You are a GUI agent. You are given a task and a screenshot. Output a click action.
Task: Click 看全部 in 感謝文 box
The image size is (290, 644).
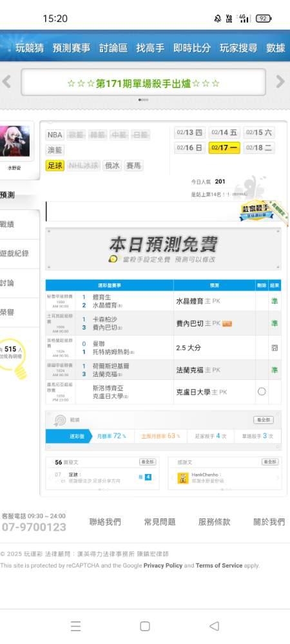click(270, 462)
